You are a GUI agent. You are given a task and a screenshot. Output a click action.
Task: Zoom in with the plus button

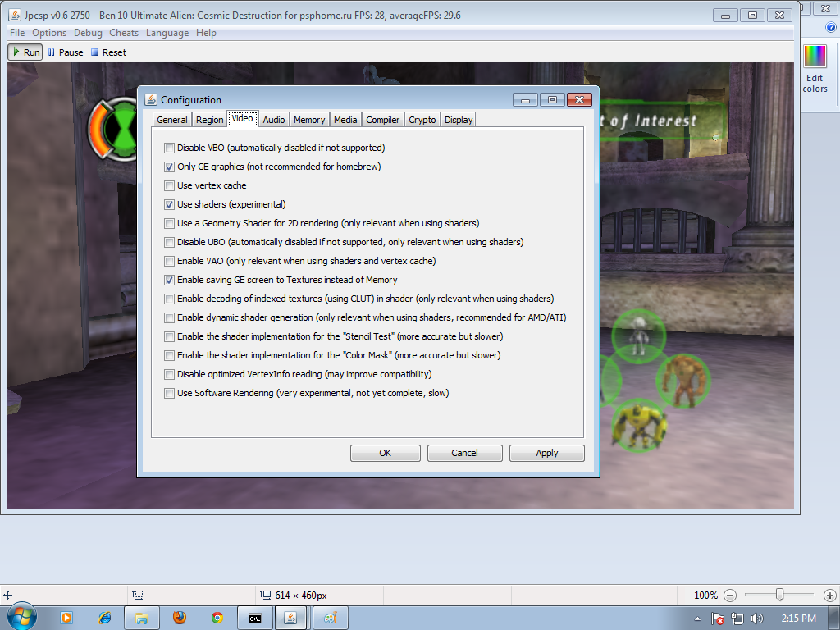tap(829, 596)
